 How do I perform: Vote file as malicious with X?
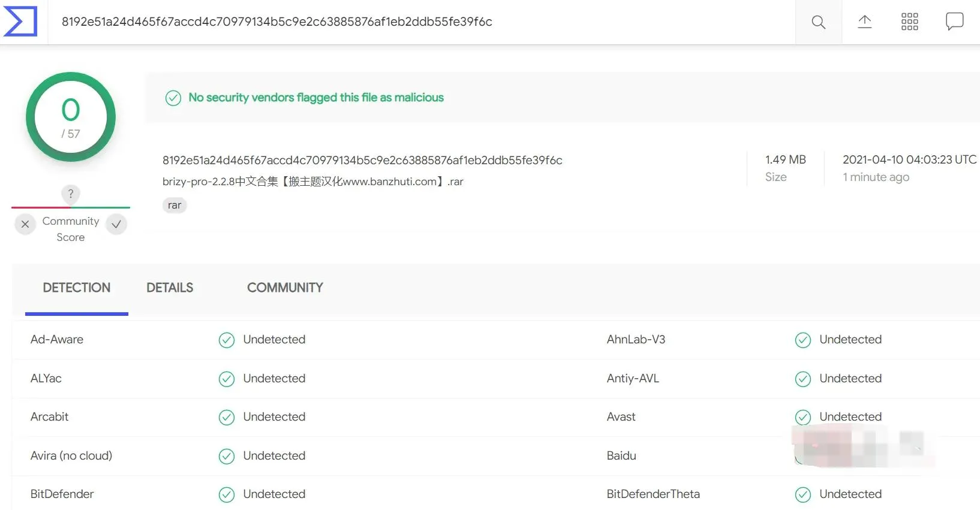[25, 224]
